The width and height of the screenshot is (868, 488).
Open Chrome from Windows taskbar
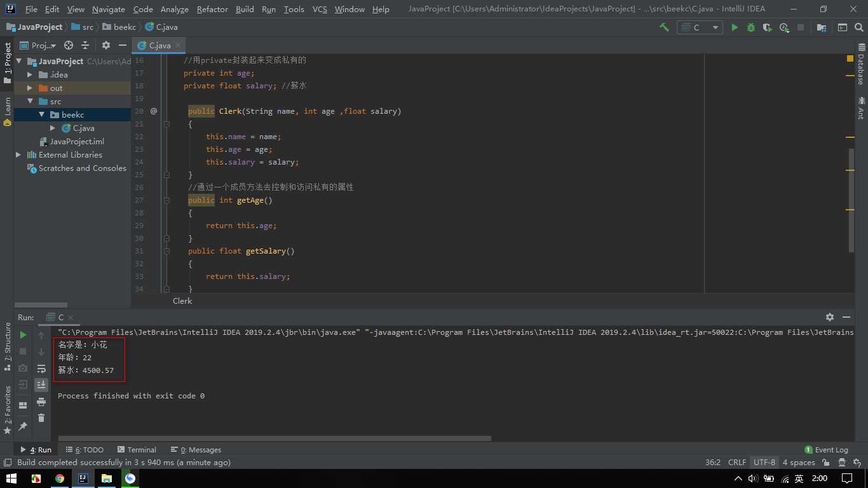[x=59, y=478]
